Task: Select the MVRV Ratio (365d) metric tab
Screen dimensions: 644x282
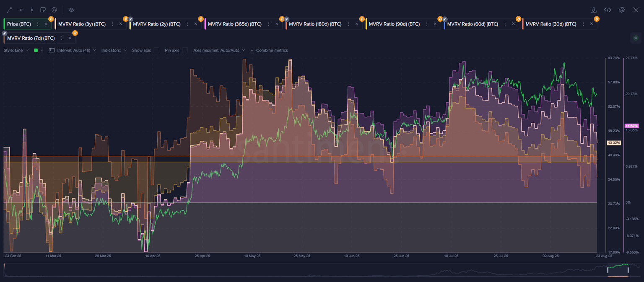Action: point(234,24)
